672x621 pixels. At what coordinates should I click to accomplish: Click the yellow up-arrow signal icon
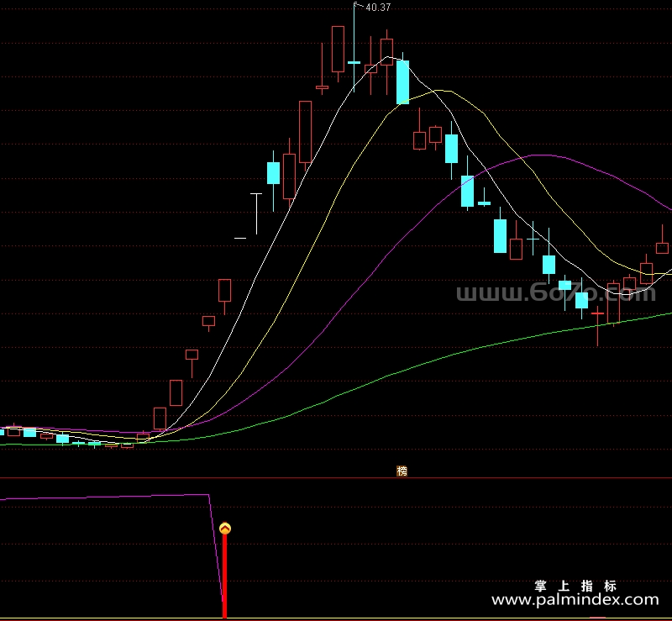[225, 529]
